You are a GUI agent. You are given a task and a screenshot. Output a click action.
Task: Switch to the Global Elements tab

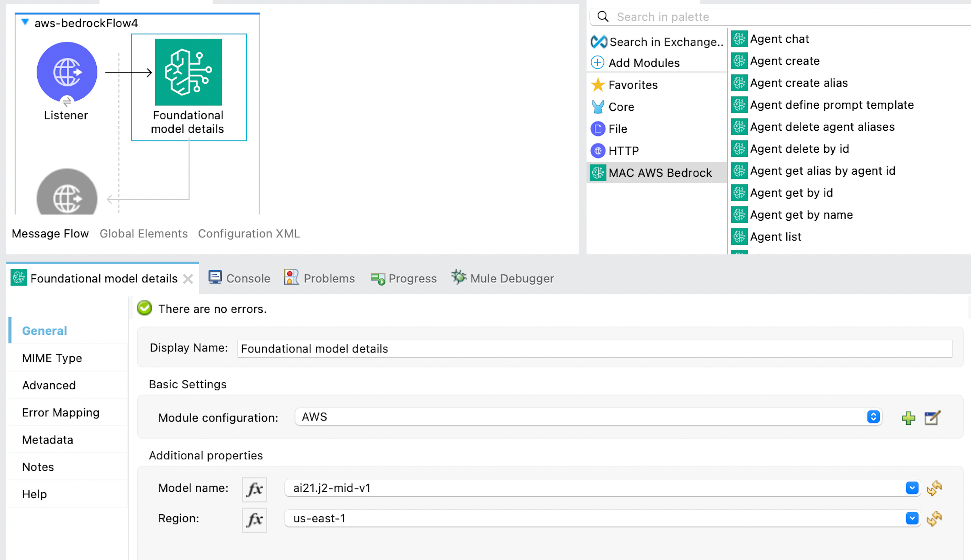144,234
